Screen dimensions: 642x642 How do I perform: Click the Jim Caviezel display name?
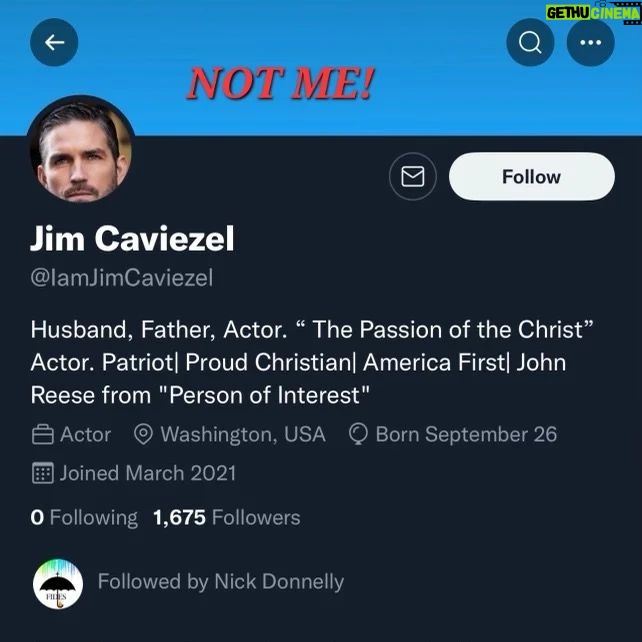[133, 240]
